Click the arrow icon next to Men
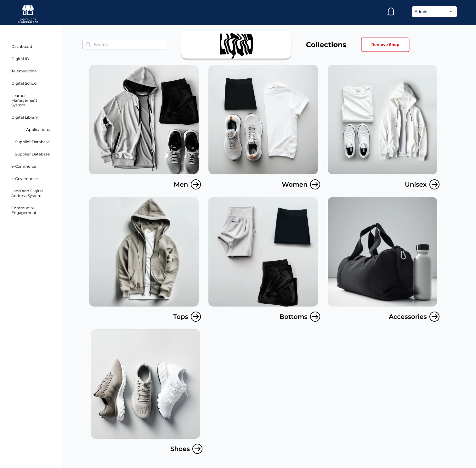Image resolution: width=476 pixels, height=468 pixels. [196, 184]
